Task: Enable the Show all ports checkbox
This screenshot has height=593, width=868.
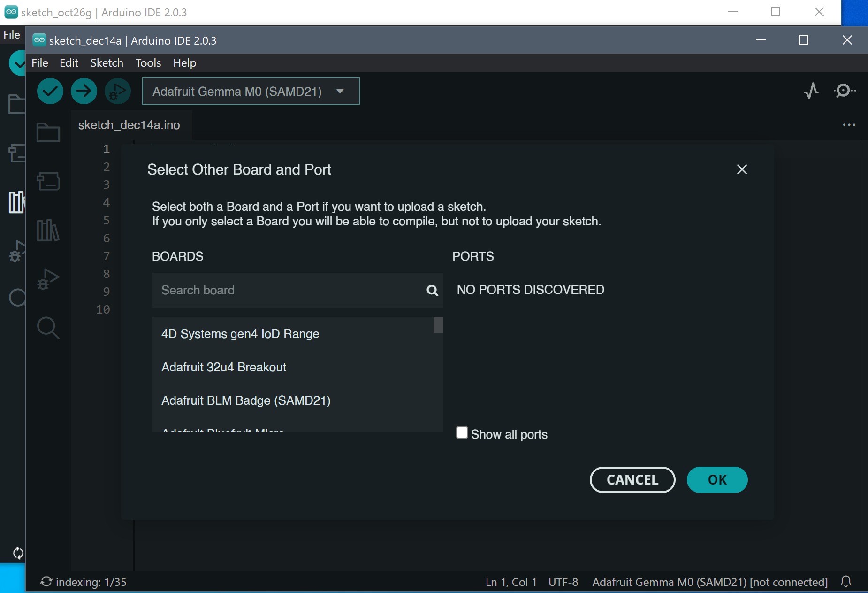Action: point(462,432)
